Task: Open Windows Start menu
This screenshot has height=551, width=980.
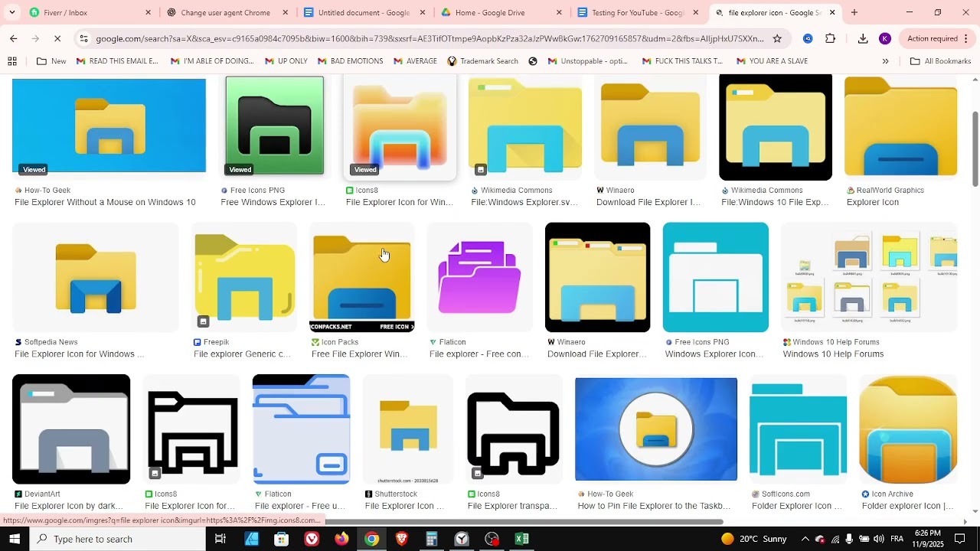Action: [15, 539]
